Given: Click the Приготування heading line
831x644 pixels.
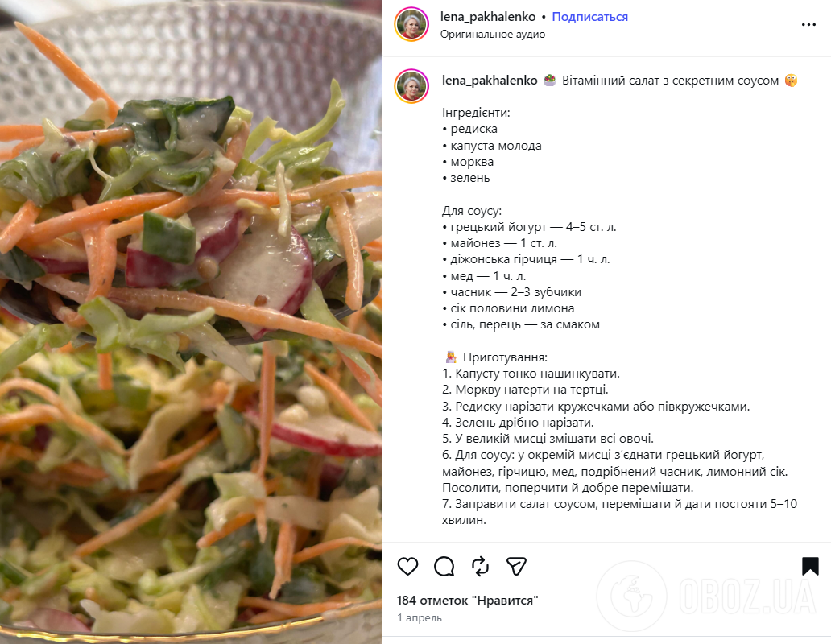Looking at the screenshot, I should tap(495, 357).
